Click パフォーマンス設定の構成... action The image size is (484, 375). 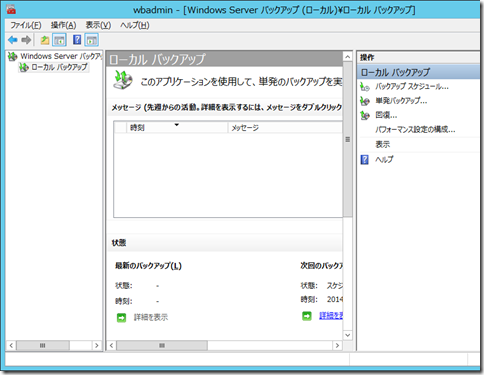[415, 130]
